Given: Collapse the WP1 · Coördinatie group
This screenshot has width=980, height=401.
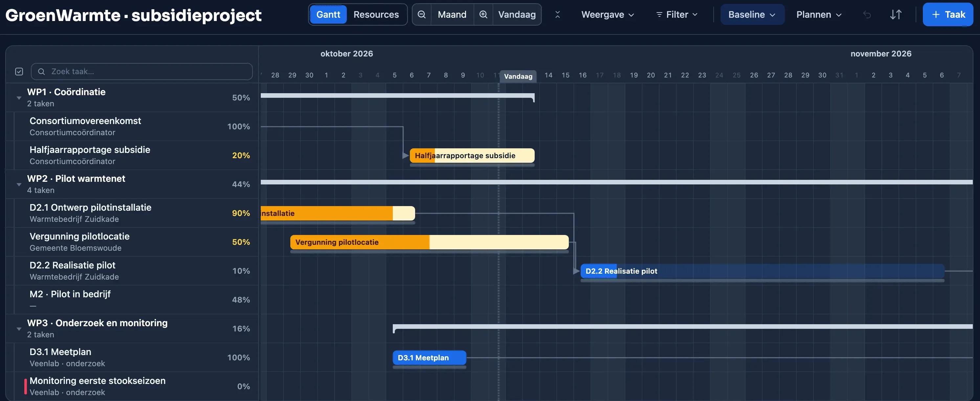Looking at the screenshot, I should pyautogui.click(x=19, y=98).
